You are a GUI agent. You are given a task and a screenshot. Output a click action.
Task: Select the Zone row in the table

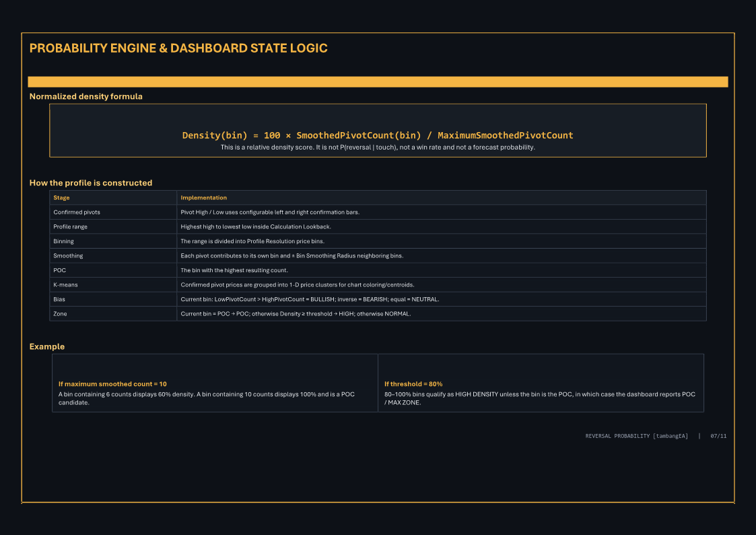click(x=378, y=313)
